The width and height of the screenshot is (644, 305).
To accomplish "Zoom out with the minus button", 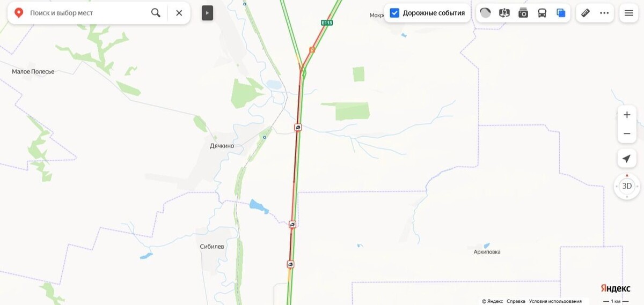I will click(x=627, y=133).
